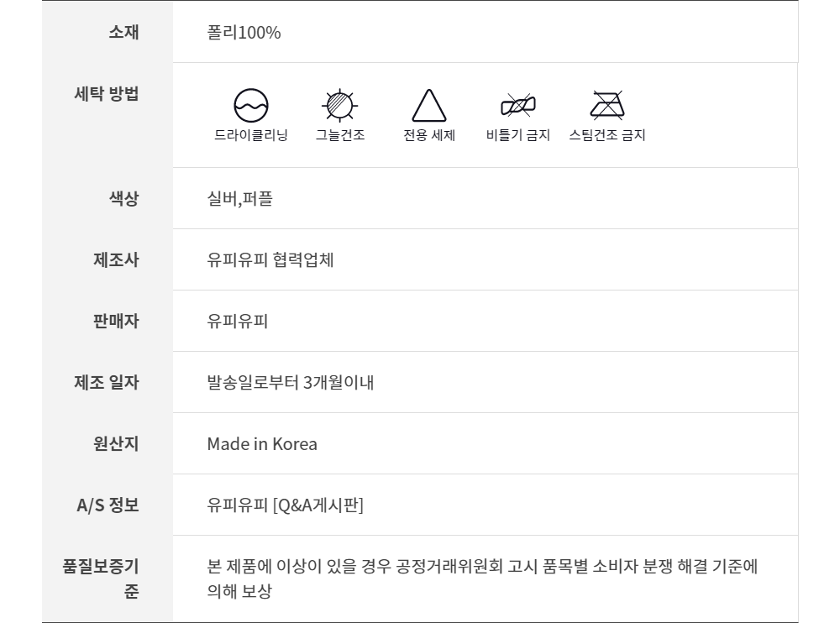Click the 유피유피 협력업체 manufacturer text
Screen dimensions: 840x623
click(x=270, y=260)
